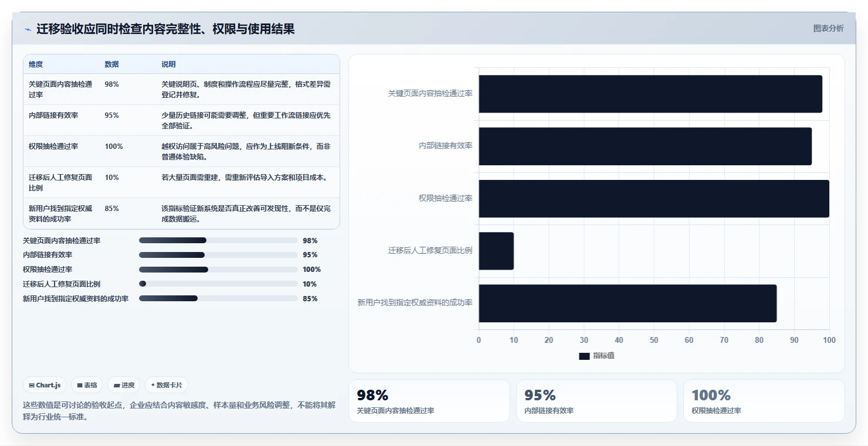This screenshot has width=868, height=446.
Task: Click the 迁移后人工修复页面比例 progress bar
Action: pos(218,284)
